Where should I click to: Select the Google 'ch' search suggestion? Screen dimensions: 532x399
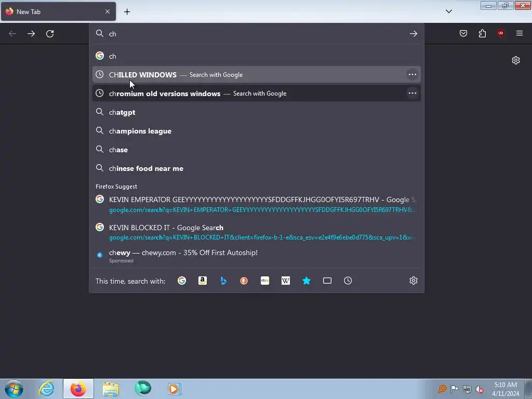click(257, 56)
